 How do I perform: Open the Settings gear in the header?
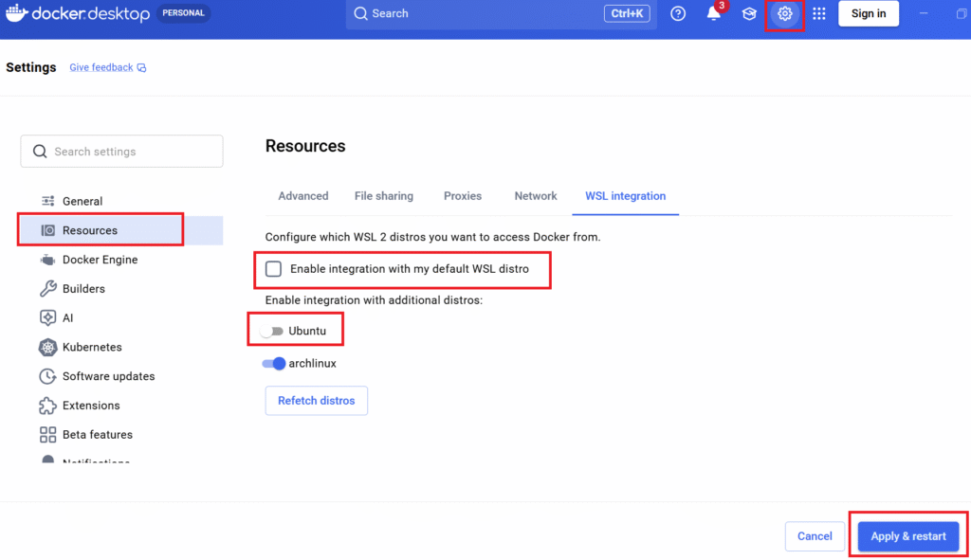point(784,14)
